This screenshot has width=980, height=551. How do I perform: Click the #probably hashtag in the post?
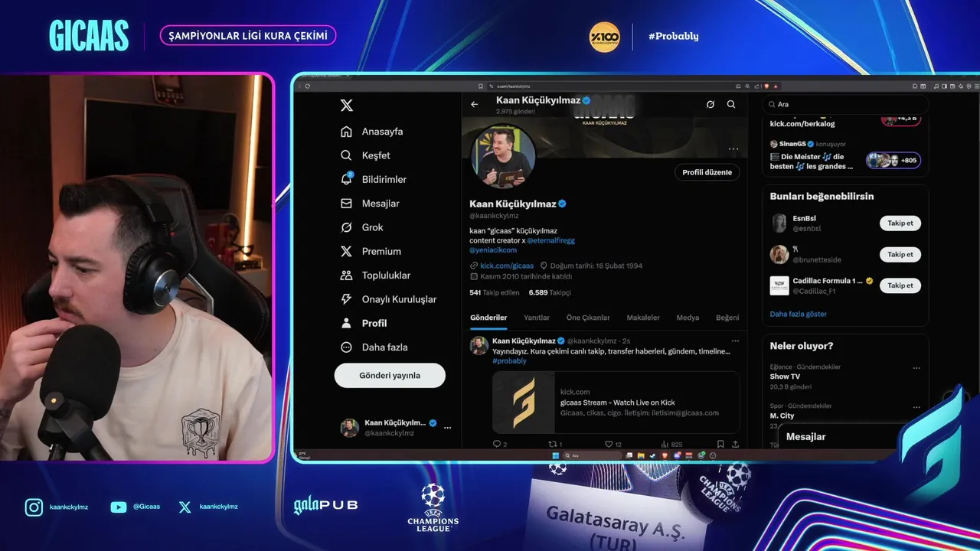pyautogui.click(x=509, y=361)
